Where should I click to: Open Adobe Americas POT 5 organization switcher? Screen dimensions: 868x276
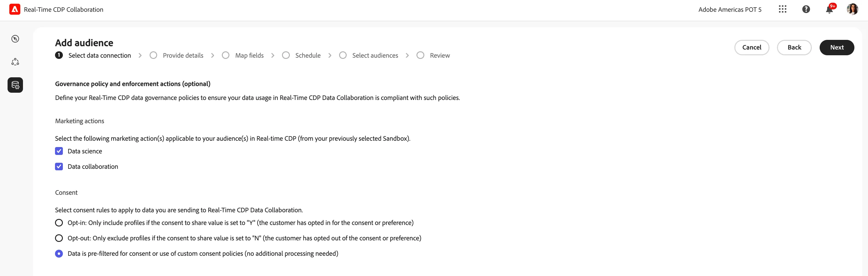coord(730,9)
